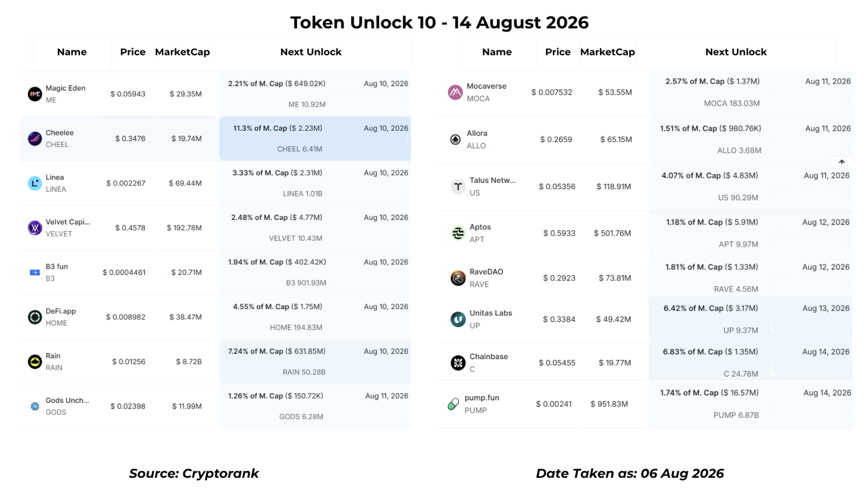Click the Velvet Capital logo icon
Viewport: 868px width, 499px height.
coord(35,228)
